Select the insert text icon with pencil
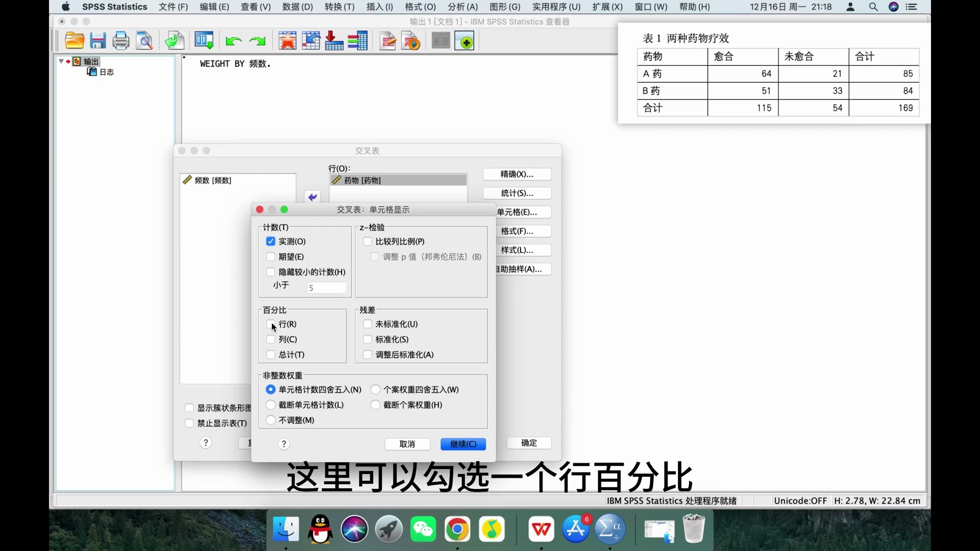 [388, 40]
